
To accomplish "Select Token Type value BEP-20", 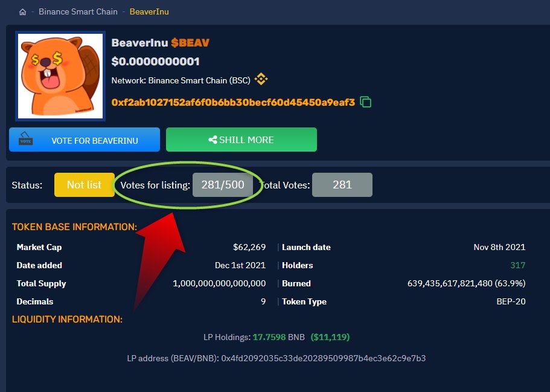I will coord(511,301).
